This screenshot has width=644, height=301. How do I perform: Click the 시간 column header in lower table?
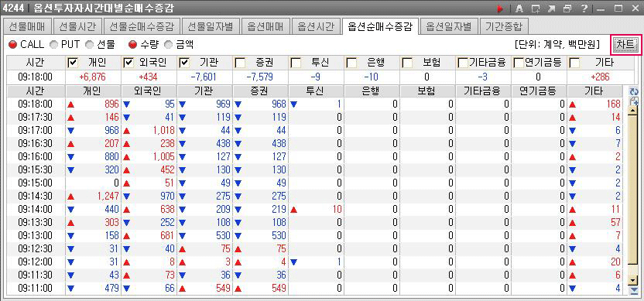36,91
